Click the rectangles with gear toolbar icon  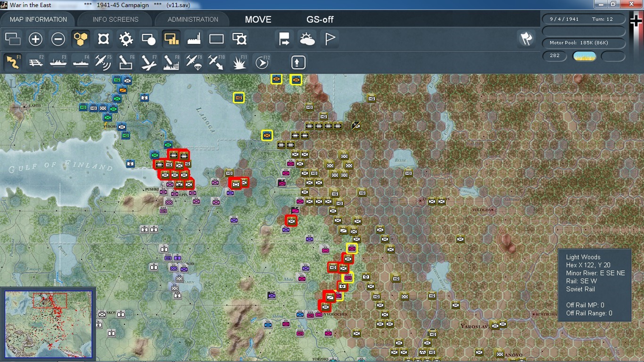click(x=239, y=39)
